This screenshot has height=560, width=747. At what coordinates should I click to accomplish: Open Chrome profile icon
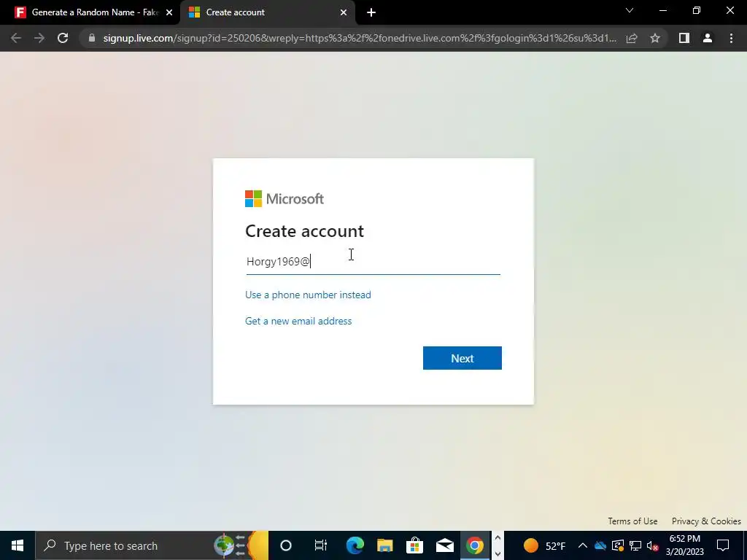tap(708, 38)
